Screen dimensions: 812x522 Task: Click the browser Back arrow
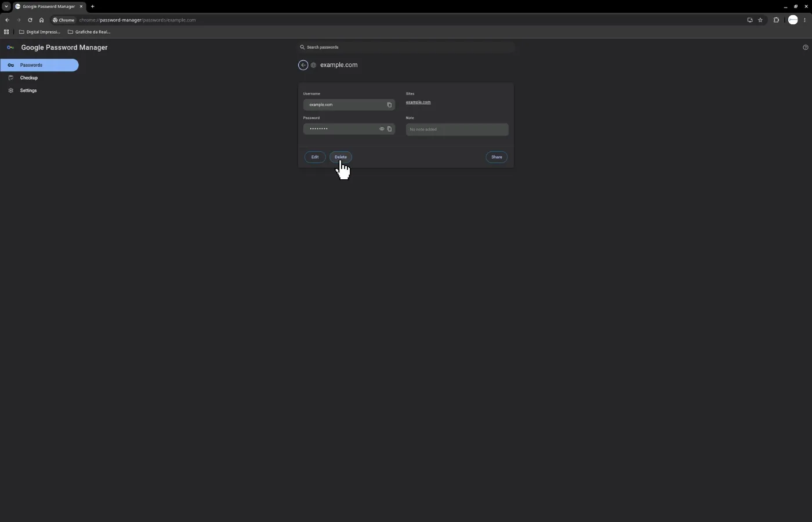coord(7,20)
